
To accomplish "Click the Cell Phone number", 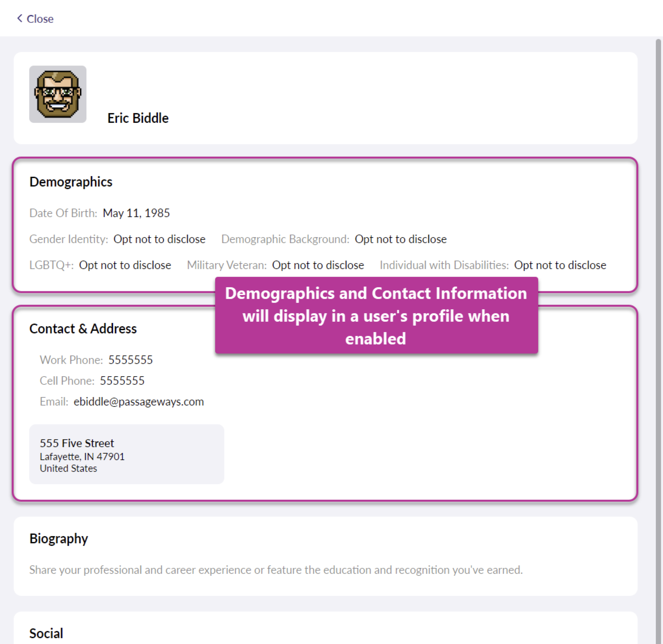I will [x=122, y=381].
